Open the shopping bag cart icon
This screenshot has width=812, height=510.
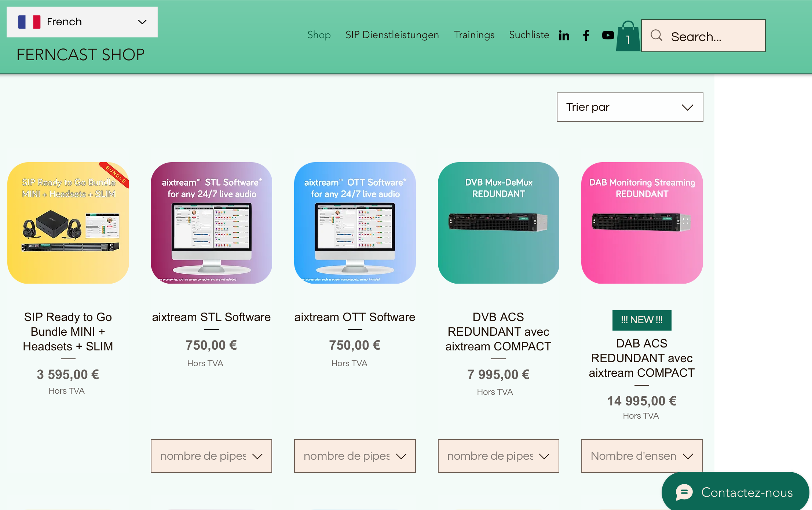(x=628, y=37)
